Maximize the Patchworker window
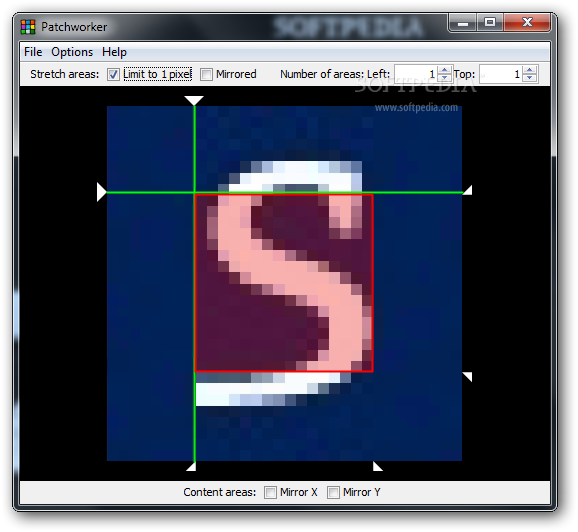 point(490,23)
